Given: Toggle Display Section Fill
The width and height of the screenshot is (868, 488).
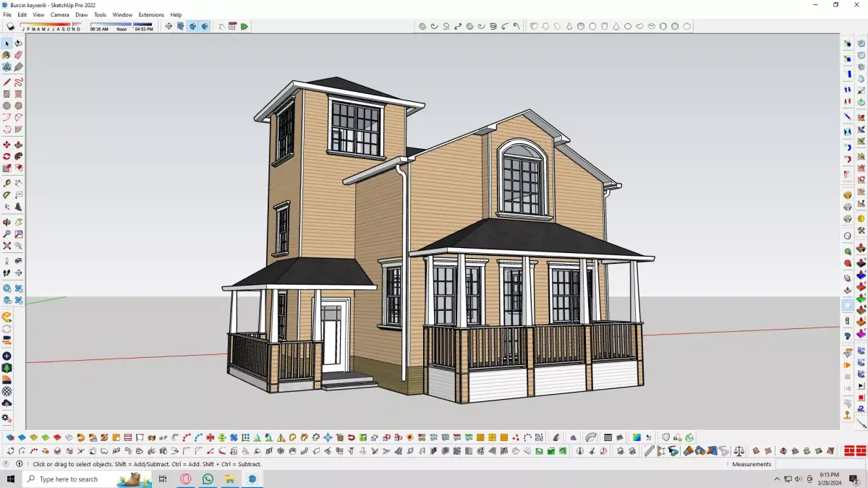Looking at the screenshot, I should click(205, 26).
